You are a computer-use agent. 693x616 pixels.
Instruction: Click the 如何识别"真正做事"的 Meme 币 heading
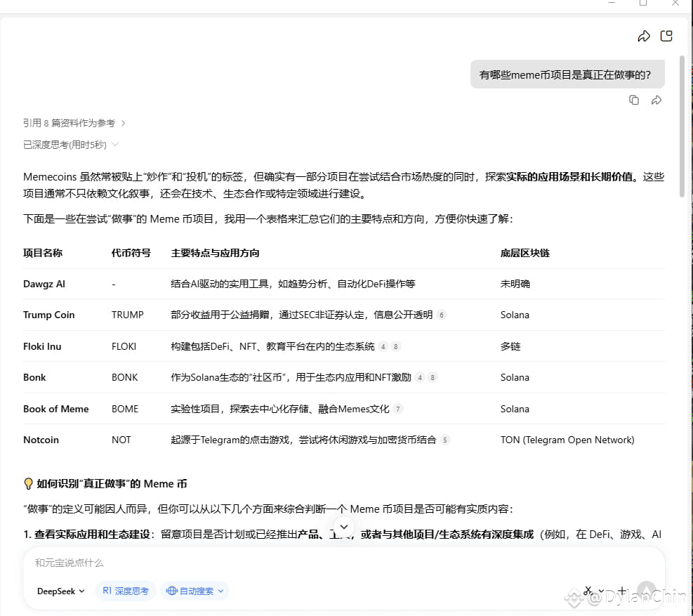pyautogui.click(x=112, y=484)
